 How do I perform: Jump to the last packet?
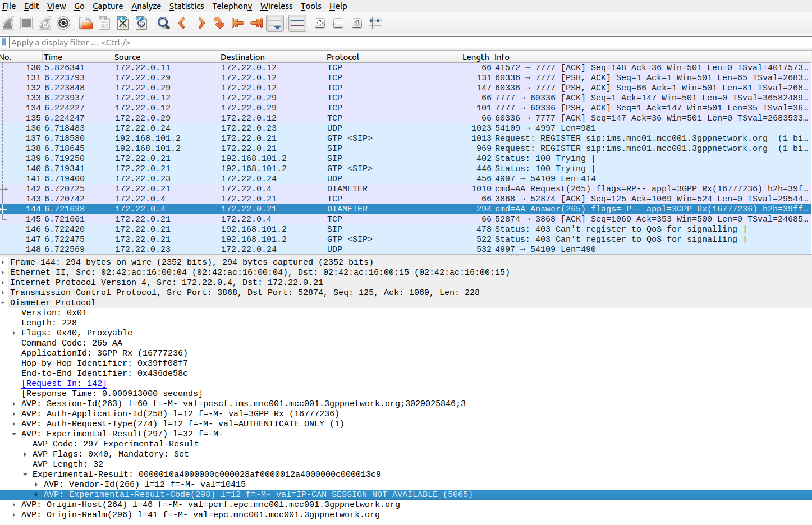(256, 23)
